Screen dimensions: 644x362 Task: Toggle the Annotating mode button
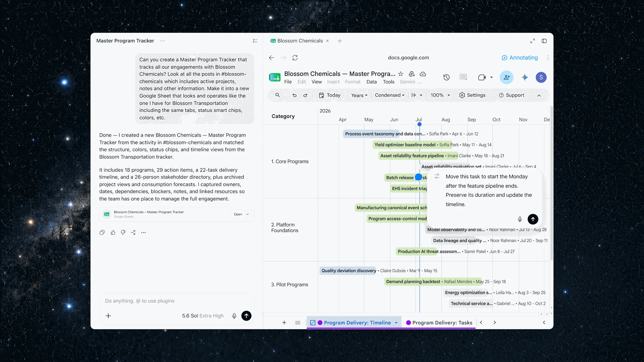click(520, 58)
